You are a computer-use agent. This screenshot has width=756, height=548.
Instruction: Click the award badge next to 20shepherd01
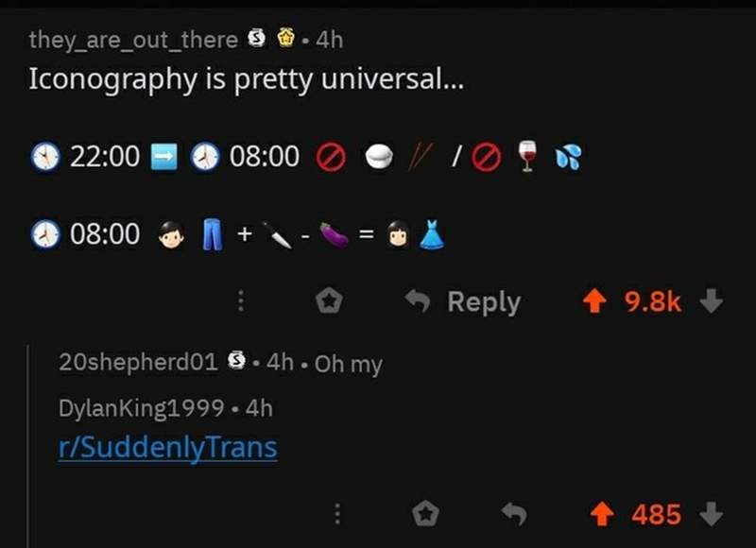pos(236,360)
